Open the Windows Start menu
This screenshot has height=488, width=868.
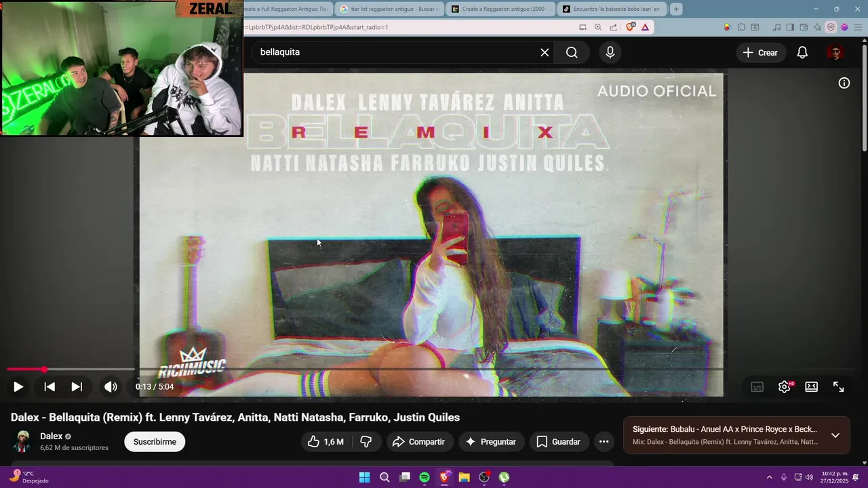[x=365, y=477]
